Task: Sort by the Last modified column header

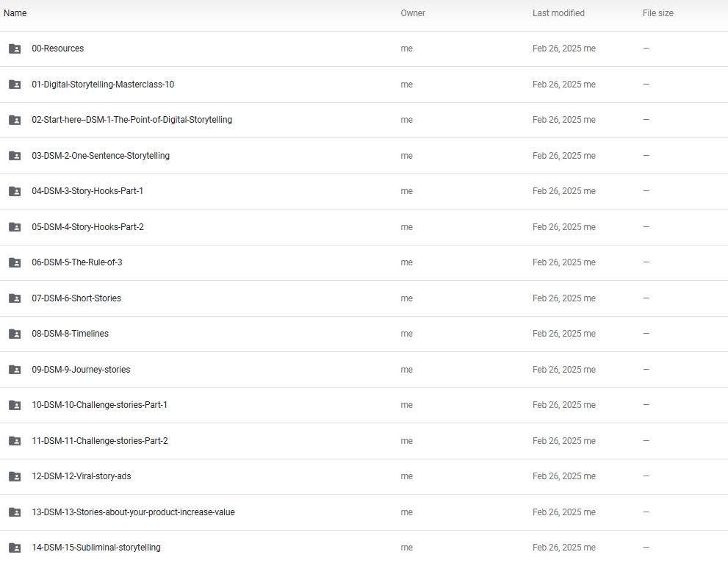Action: click(558, 13)
